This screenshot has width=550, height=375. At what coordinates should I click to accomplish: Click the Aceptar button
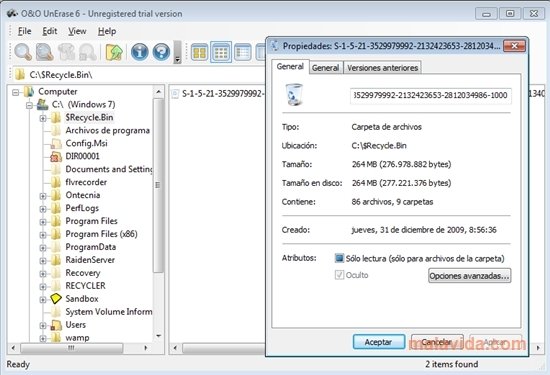pos(378,342)
